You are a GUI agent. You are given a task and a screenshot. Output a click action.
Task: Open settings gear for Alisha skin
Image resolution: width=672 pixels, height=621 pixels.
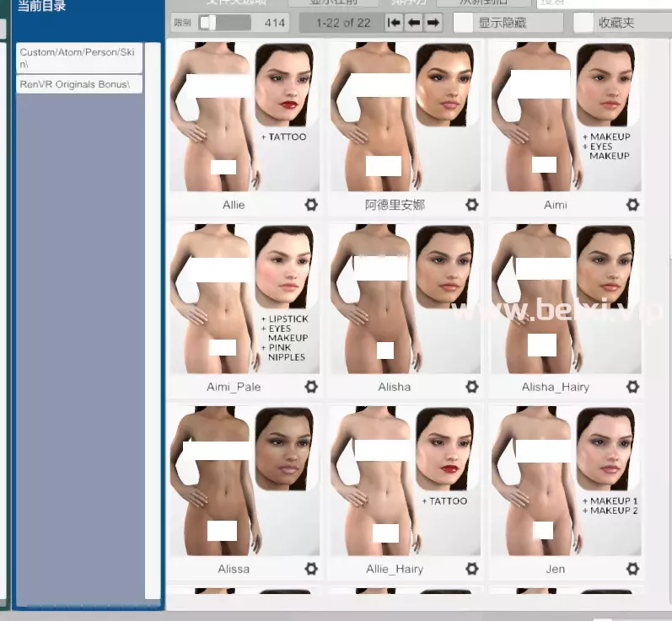[472, 387]
